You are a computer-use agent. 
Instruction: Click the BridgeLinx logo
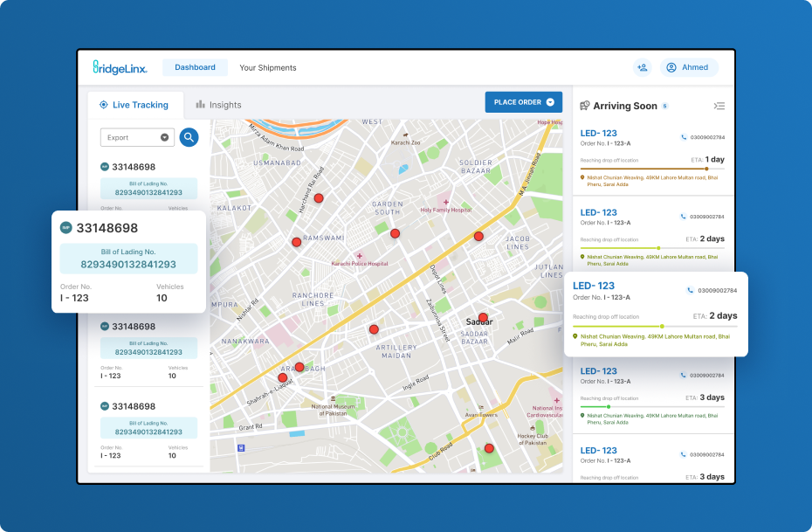point(120,67)
